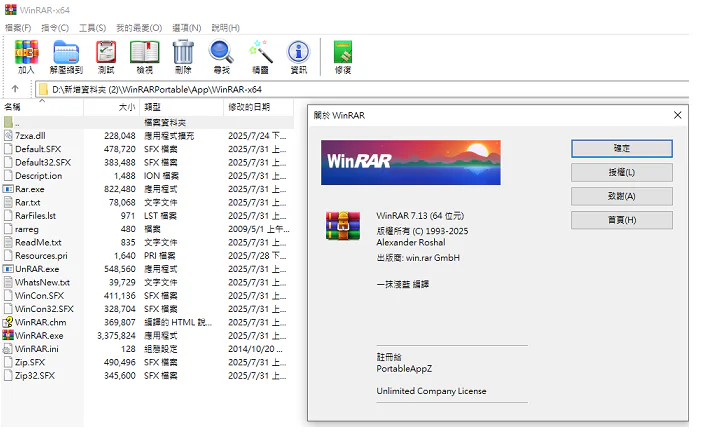
Task: Click the Extract To (解壓縮到) folder icon
Action: 66,52
